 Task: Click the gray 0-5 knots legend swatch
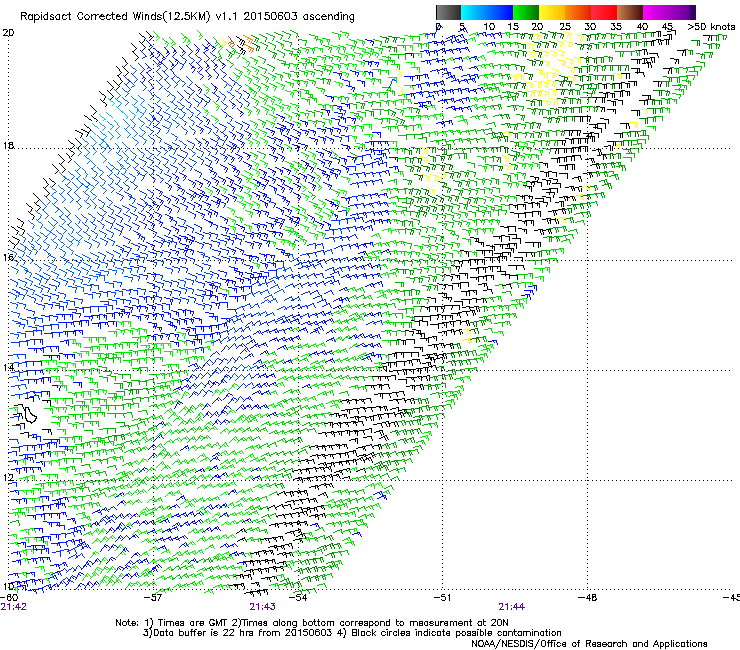point(449,13)
